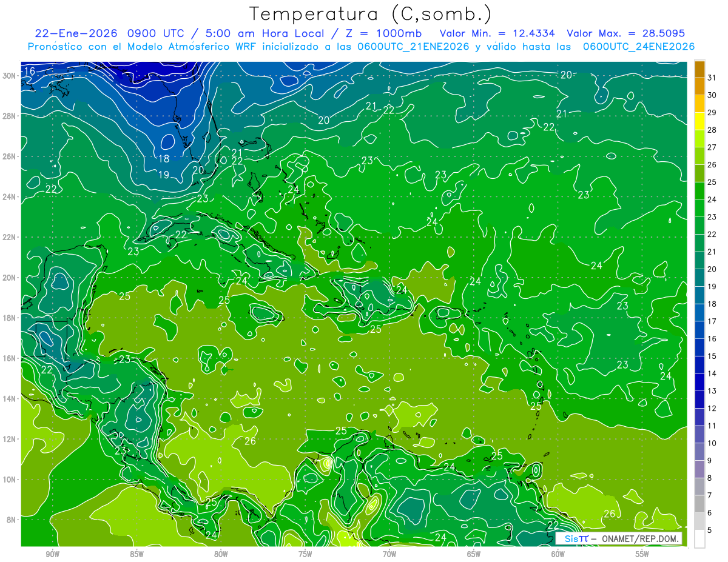Click the color bar value "5"
Screen dimensions: 728x562
point(710,530)
